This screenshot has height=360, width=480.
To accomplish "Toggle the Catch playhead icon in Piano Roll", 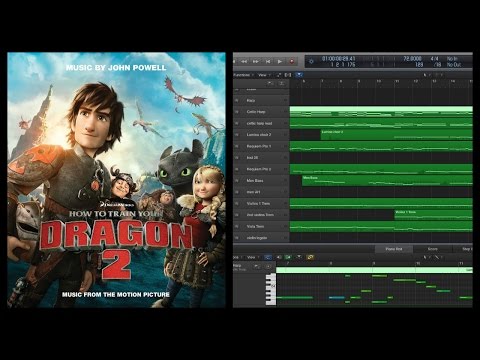I will [299, 257].
